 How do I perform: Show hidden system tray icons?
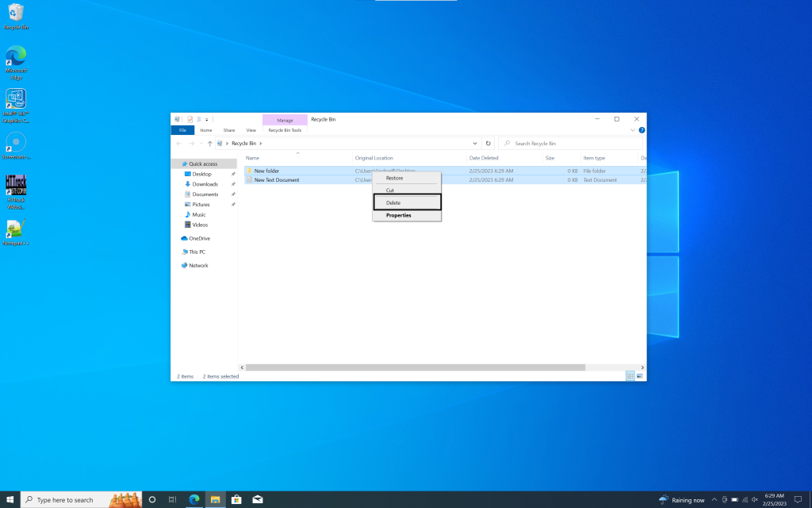[714, 500]
